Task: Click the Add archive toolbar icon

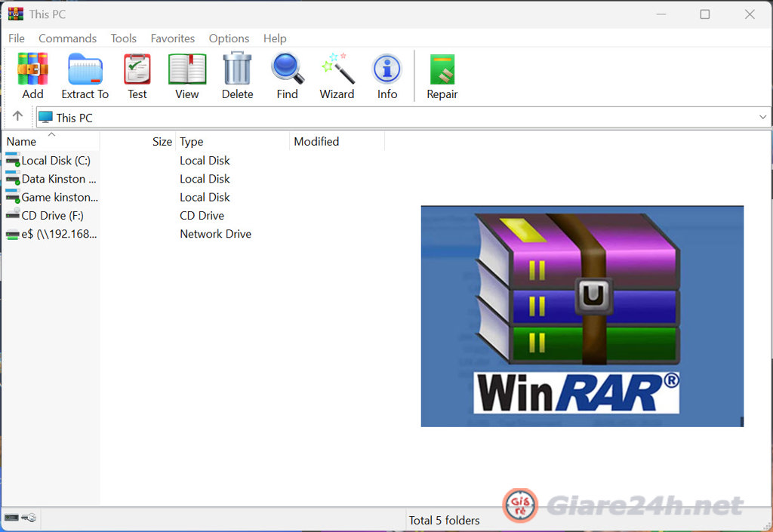Action: pyautogui.click(x=32, y=69)
